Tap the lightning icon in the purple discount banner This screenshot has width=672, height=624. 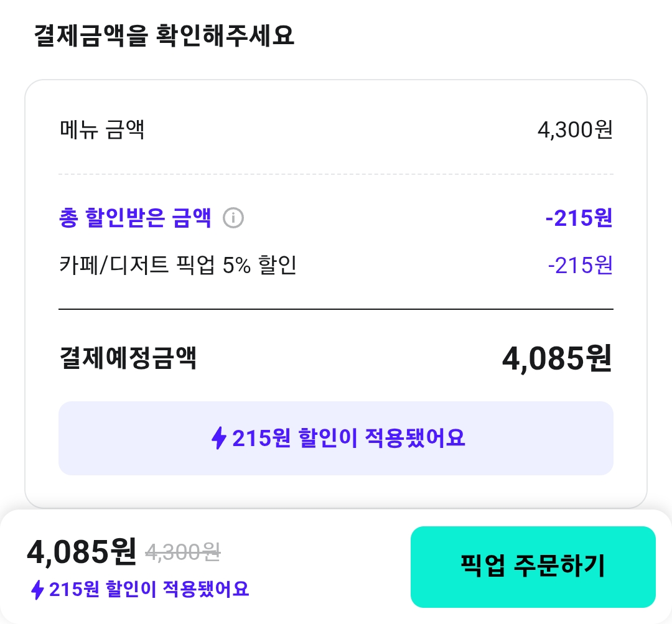pos(218,439)
